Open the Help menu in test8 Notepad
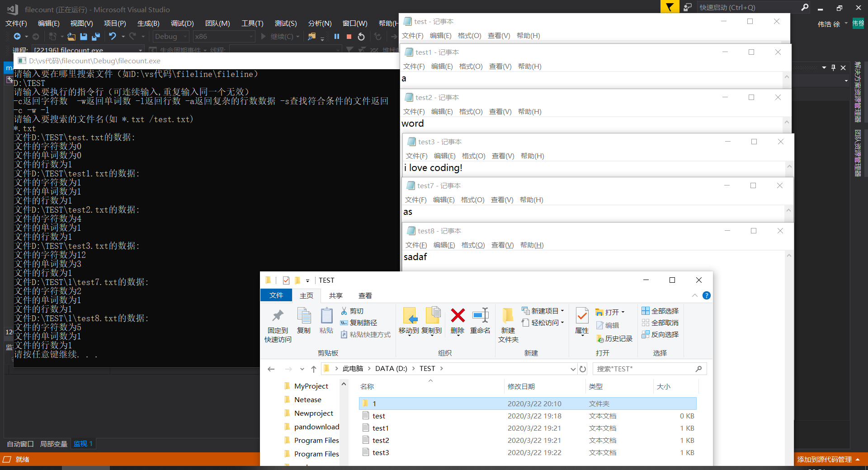 point(532,245)
